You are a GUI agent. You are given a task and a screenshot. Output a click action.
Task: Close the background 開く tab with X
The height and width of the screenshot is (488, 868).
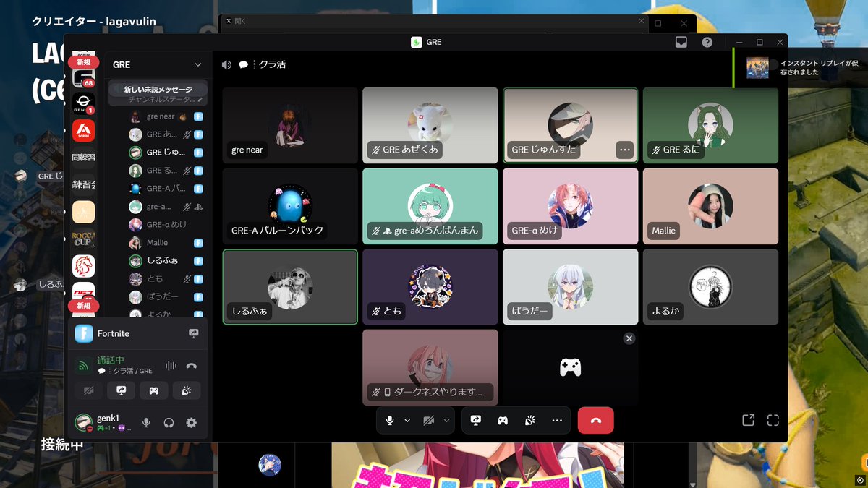point(641,21)
